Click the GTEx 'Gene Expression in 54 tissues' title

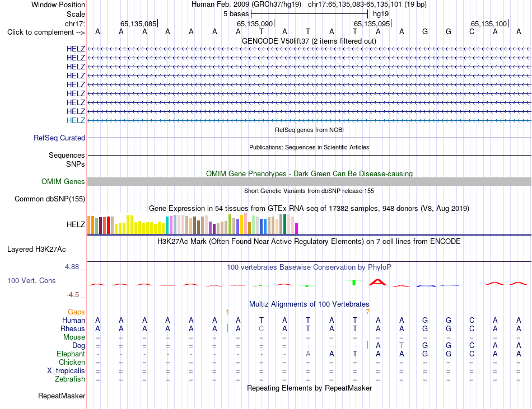coord(309,208)
